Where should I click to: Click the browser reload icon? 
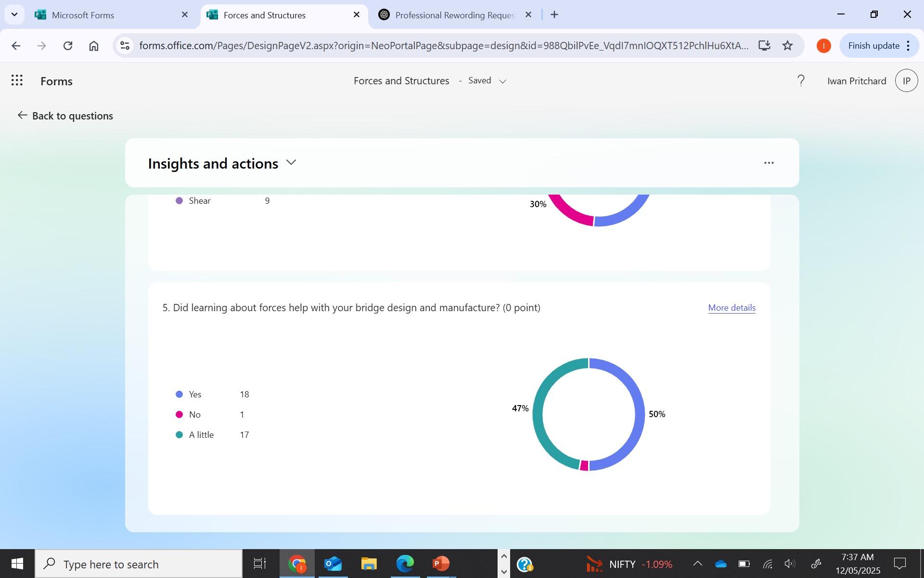[68, 46]
